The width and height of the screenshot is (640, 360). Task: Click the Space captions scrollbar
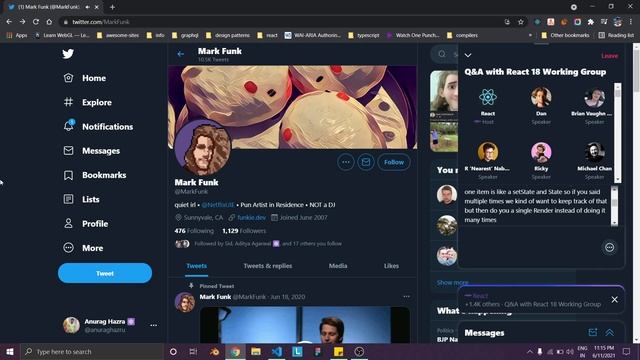click(x=614, y=206)
